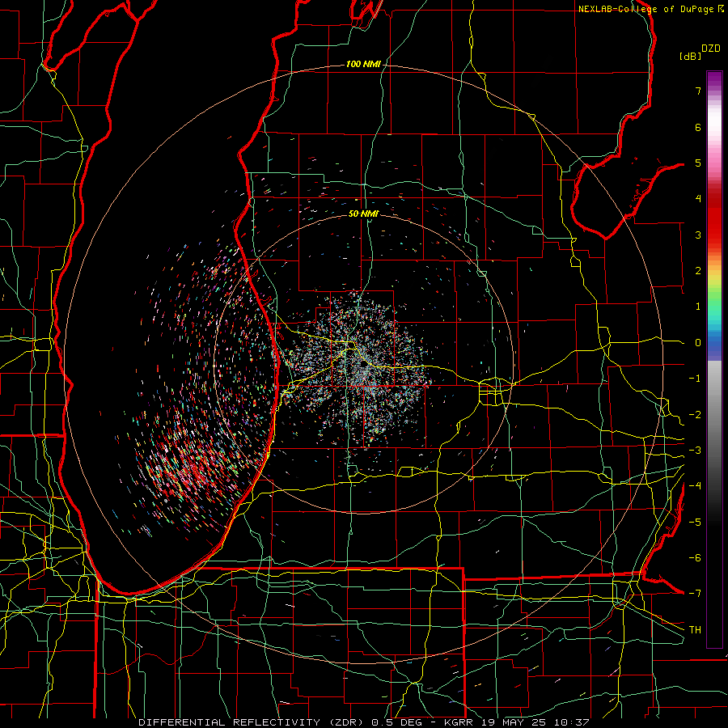Click the -6 value on the dB scale

[695, 558]
